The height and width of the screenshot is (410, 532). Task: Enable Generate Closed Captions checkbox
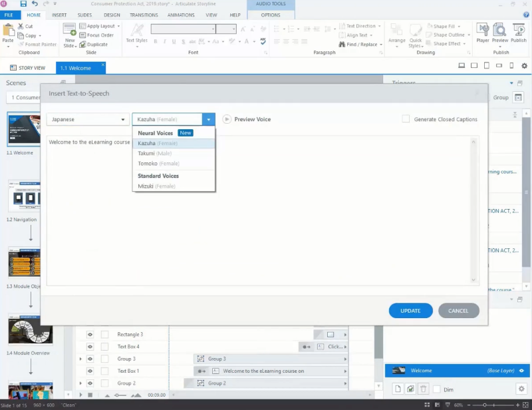point(406,119)
